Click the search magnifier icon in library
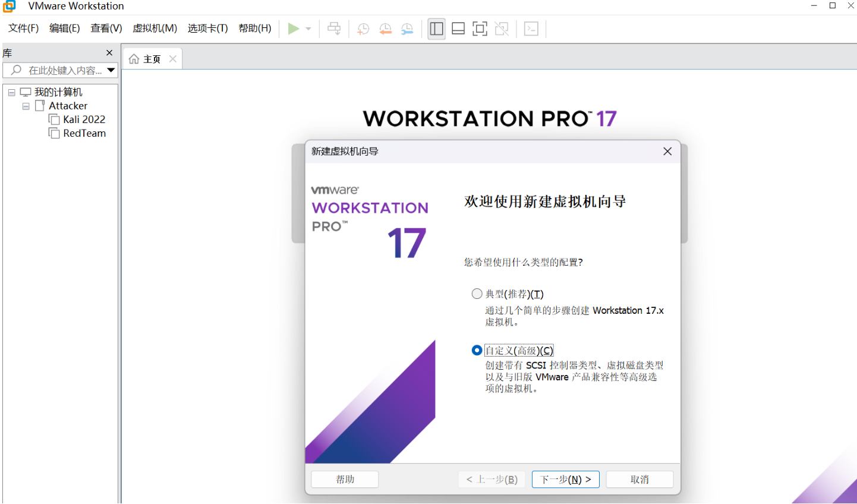 (x=17, y=70)
